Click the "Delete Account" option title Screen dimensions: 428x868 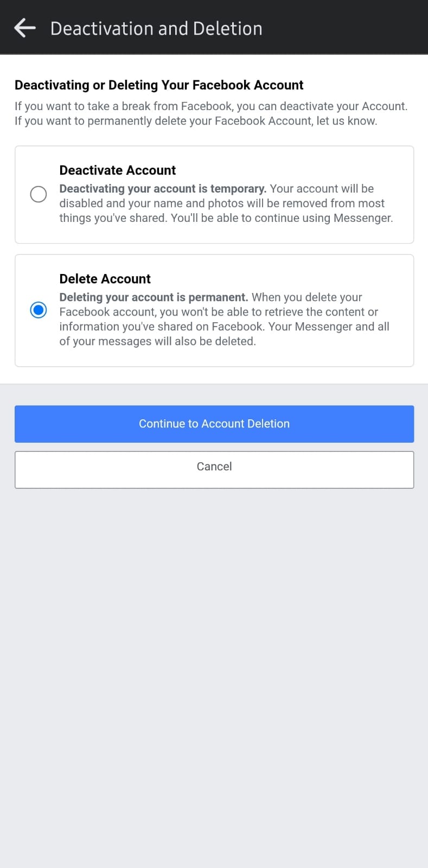(105, 279)
